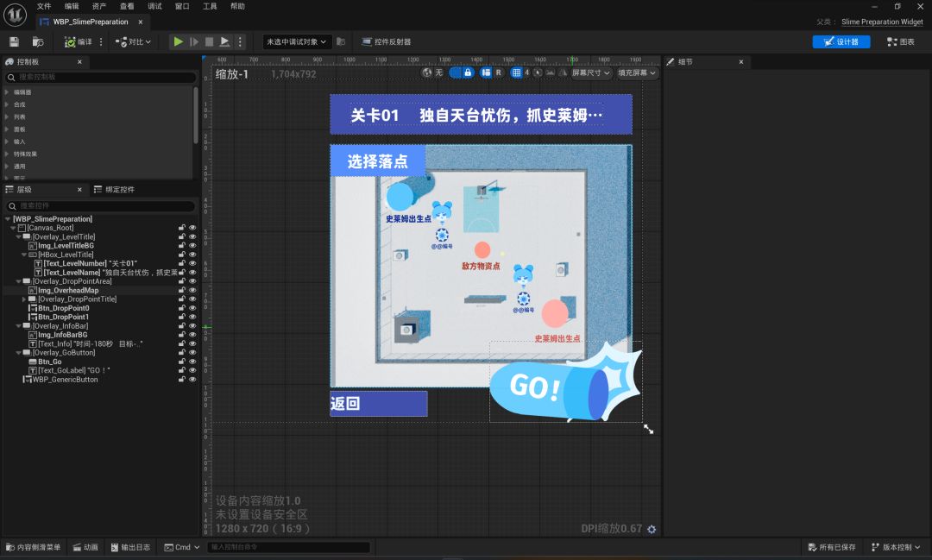The width and height of the screenshot is (932, 560).
Task: Collapse the Overlay_LevelTitle tree node
Action: 18,236
